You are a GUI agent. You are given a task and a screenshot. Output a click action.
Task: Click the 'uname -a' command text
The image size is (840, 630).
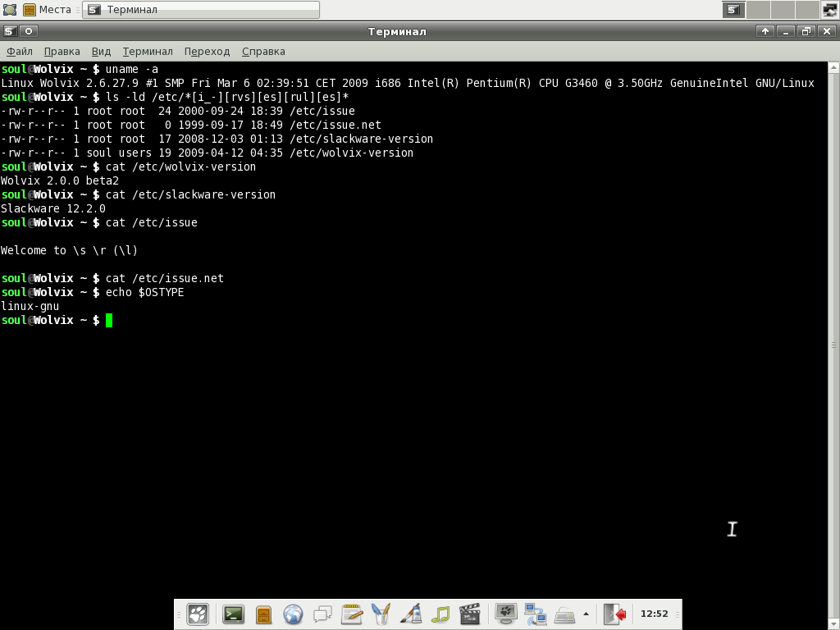[x=132, y=69]
